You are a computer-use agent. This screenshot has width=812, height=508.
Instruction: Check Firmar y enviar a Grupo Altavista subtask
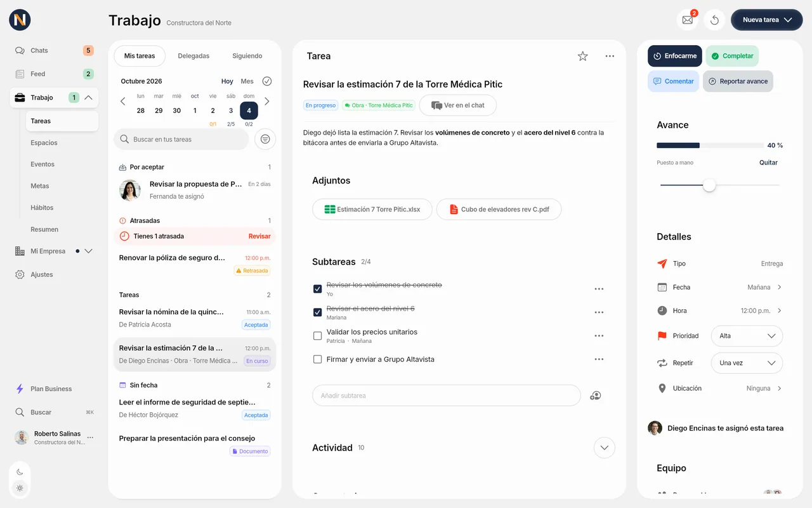coord(318,359)
